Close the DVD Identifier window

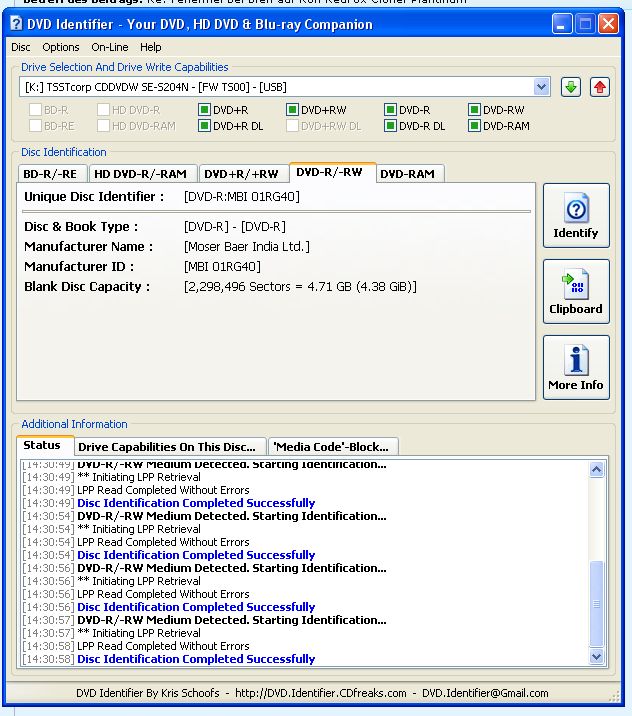click(x=609, y=24)
